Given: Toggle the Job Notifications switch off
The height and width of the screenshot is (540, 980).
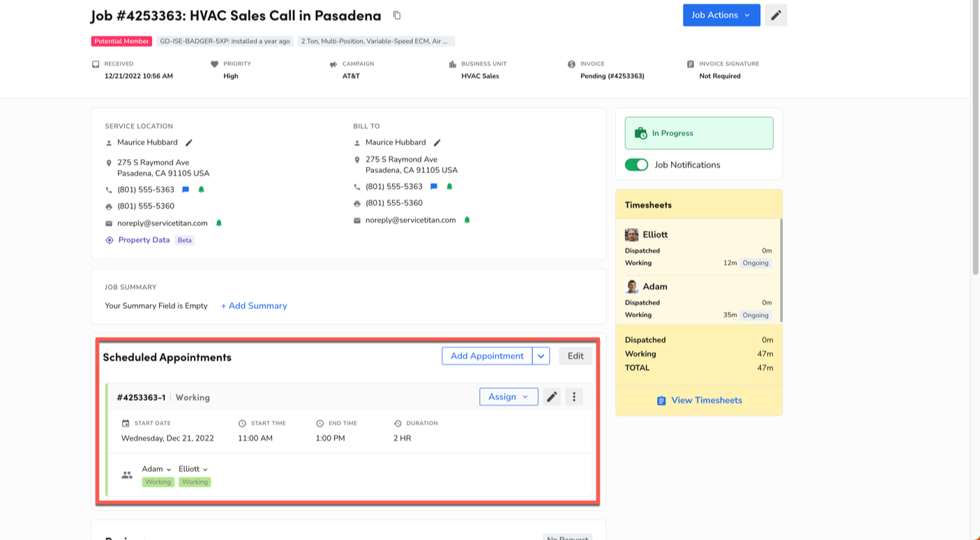Looking at the screenshot, I should 636,165.
